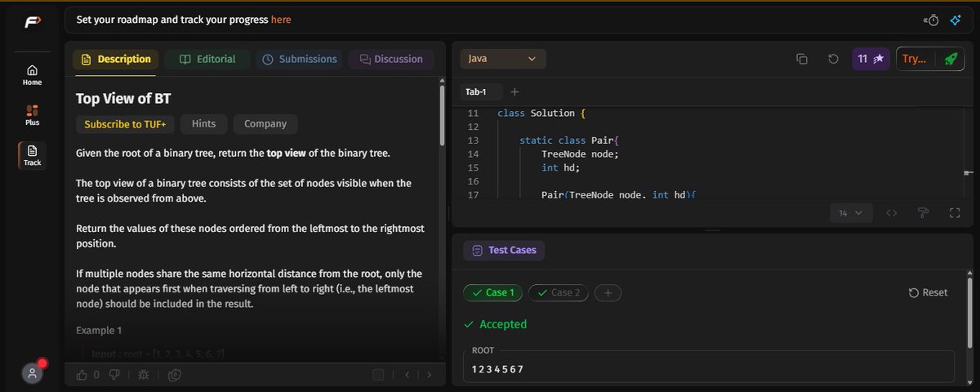The height and width of the screenshot is (392, 980).
Task: Open the Java language dropdown
Action: click(x=503, y=59)
